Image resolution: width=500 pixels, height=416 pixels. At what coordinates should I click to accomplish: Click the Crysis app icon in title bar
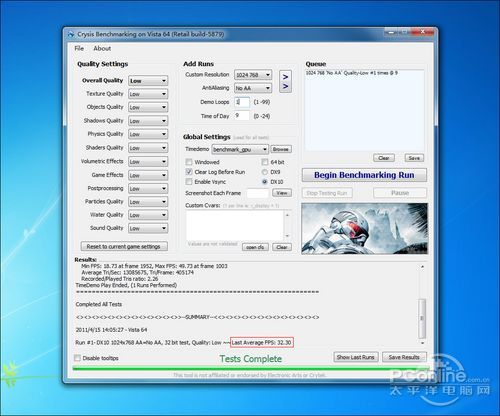70,34
